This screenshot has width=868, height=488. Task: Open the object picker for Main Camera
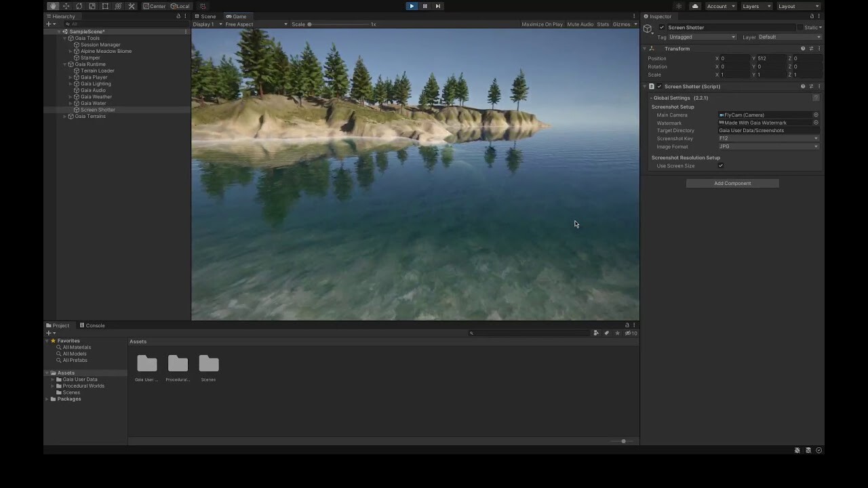pos(816,115)
